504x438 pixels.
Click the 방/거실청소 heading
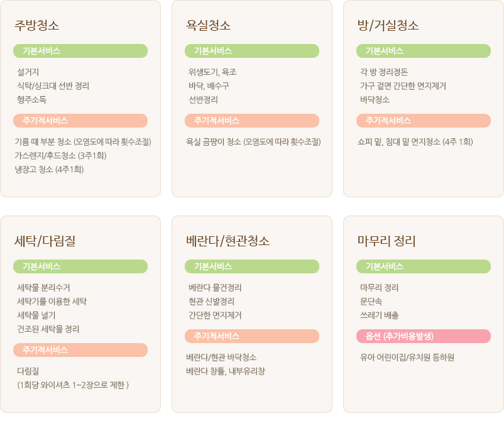coord(388,25)
